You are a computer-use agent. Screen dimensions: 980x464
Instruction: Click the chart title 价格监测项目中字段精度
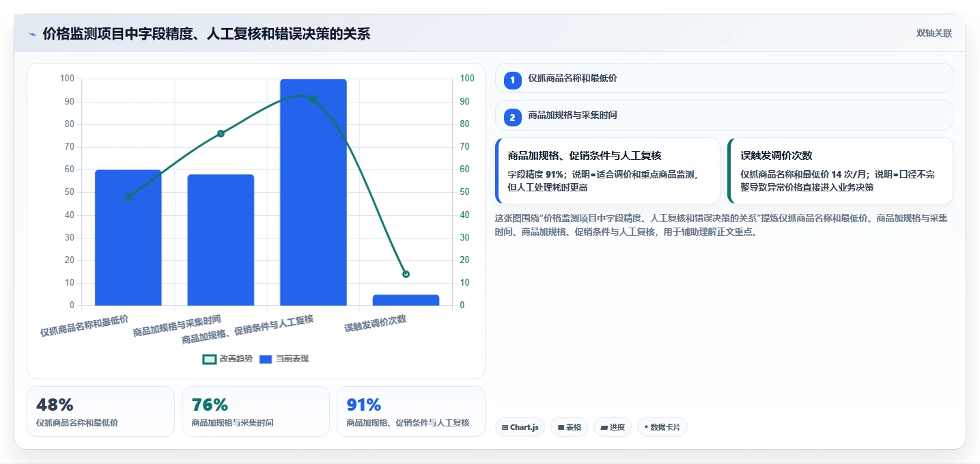tap(206, 33)
